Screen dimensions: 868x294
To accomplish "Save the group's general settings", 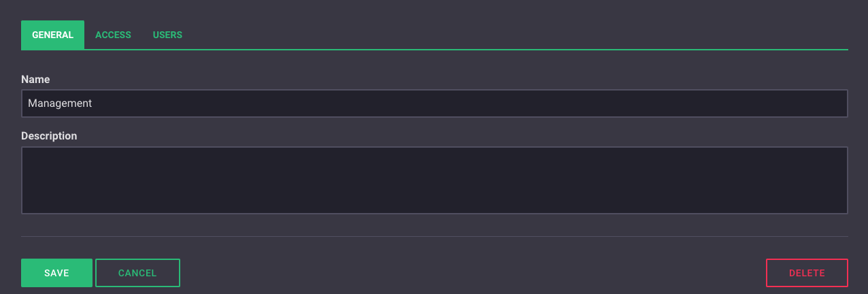I will coord(56,273).
